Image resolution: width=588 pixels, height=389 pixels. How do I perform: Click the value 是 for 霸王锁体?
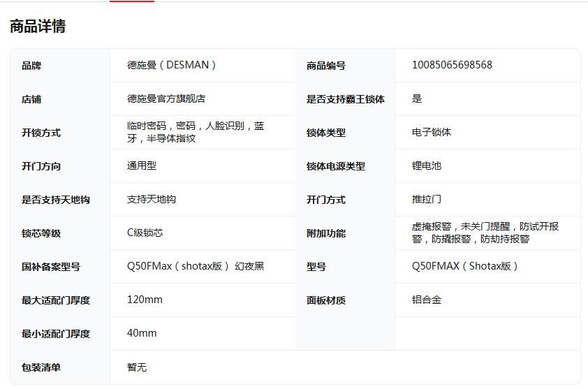[417, 98]
